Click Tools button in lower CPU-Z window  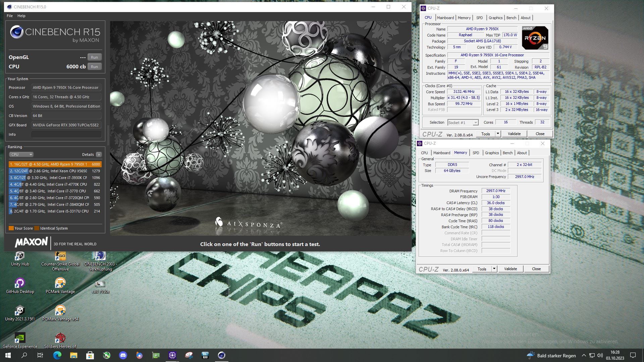pyautogui.click(x=482, y=269)
